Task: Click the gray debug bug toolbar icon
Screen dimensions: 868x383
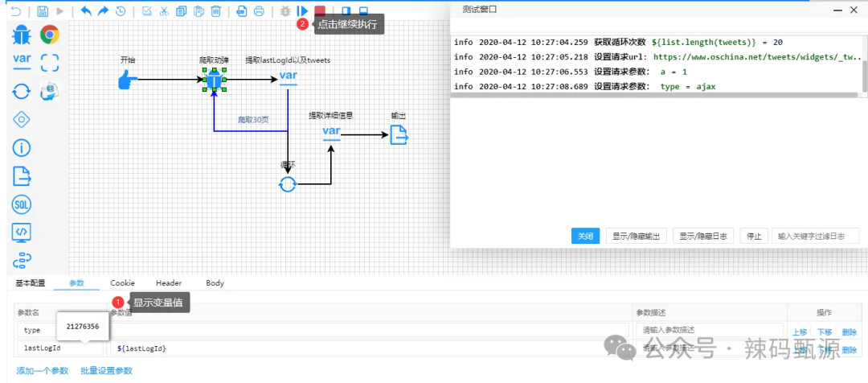Action: click(285, 10)
